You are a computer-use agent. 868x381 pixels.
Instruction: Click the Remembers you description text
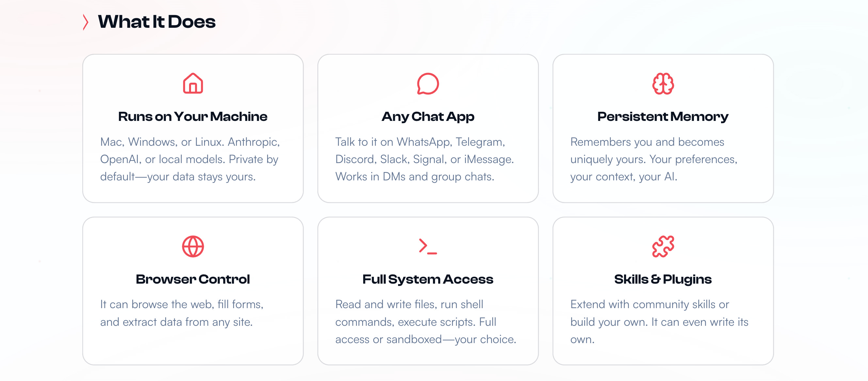(x=654, y=159)
